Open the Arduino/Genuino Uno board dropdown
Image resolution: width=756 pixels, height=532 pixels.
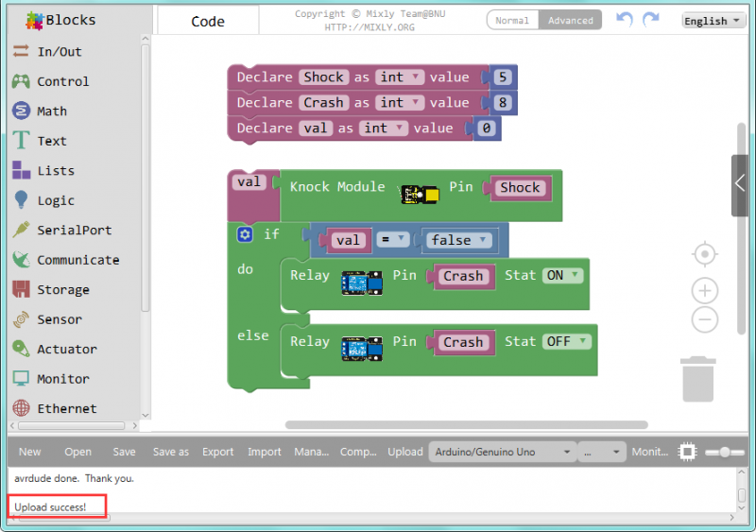click(x=502, y=452)
